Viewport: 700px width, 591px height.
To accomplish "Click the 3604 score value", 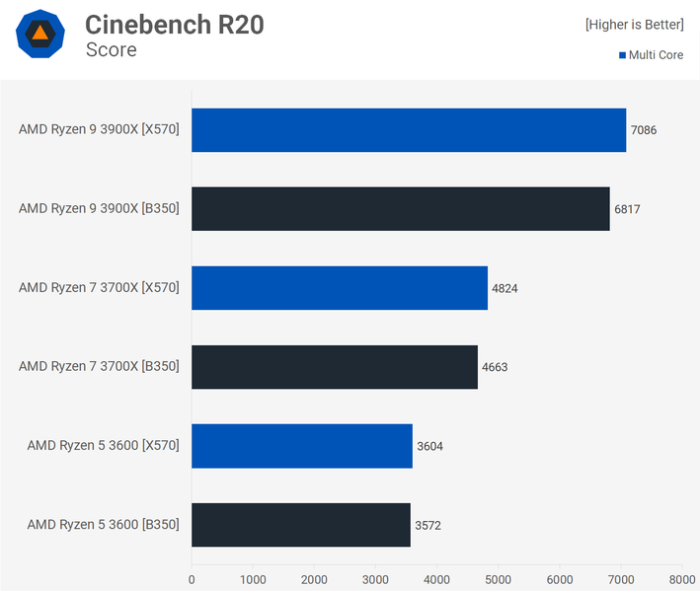I will 429,446.
